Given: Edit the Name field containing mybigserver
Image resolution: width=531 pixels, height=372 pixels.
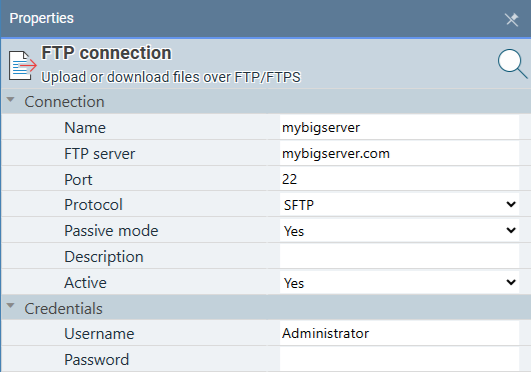Looking at the screenshot, I should pos(399,127).
